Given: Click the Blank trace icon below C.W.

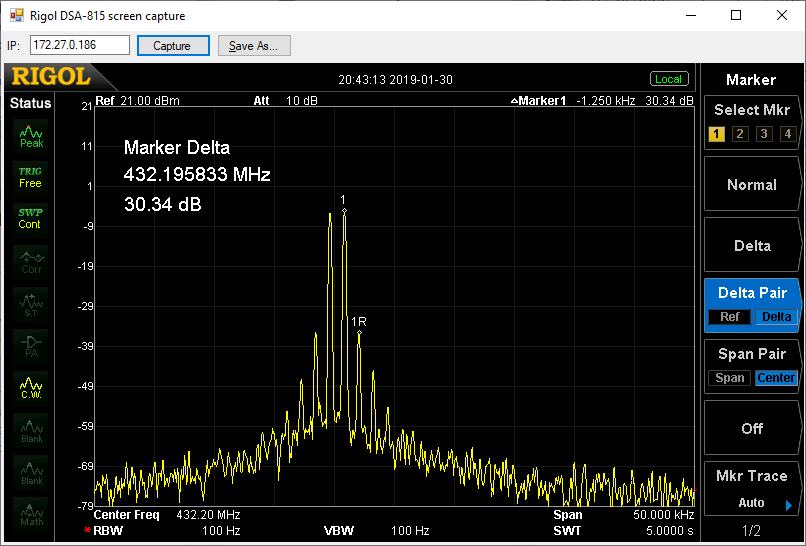Looking at the screenshot, I should (31, 430).
